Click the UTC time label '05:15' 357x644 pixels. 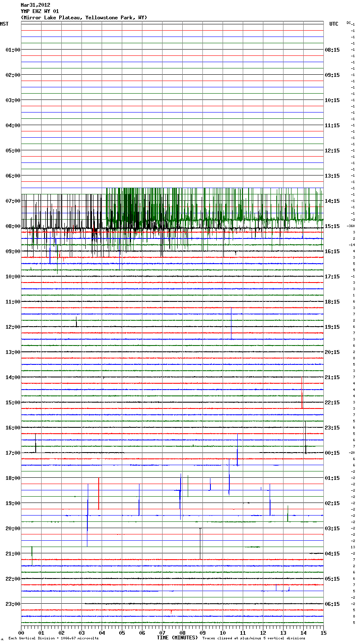[x=332, y=579]
